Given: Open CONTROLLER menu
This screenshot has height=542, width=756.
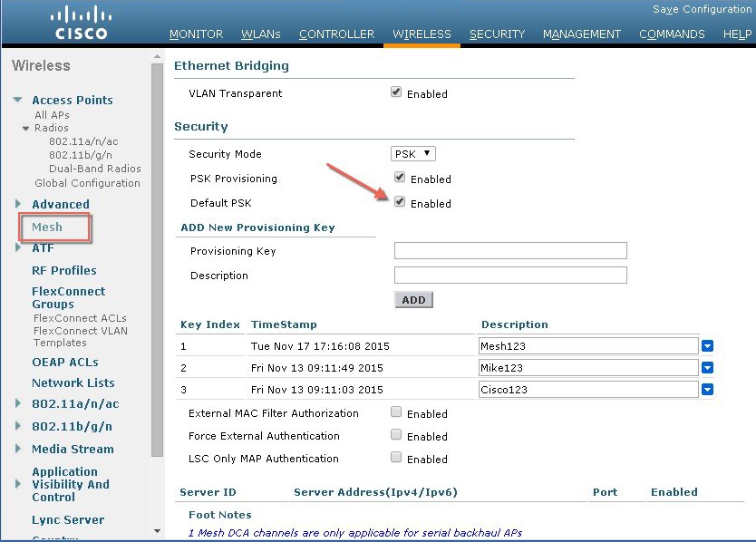Looking at the screenshot, I should point(336,34).
